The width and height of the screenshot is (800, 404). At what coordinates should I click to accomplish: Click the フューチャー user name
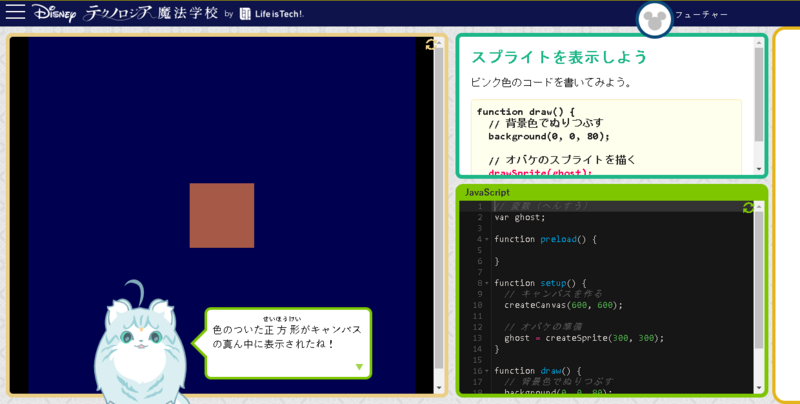tap(702, 14)
